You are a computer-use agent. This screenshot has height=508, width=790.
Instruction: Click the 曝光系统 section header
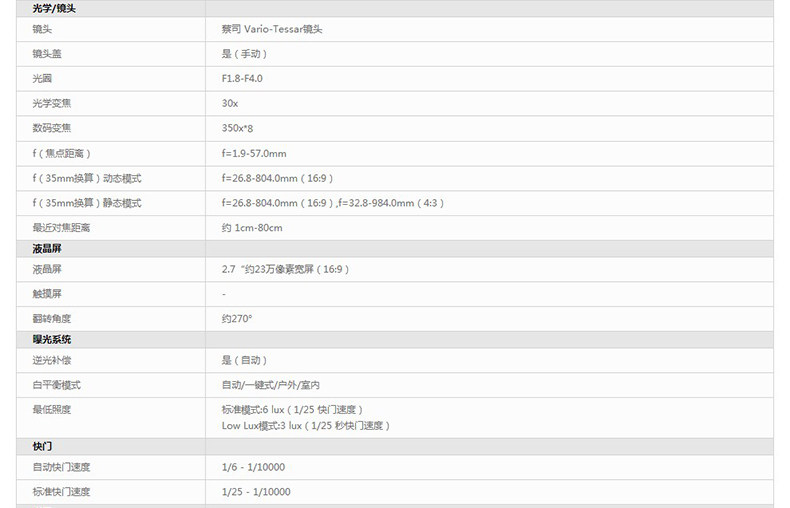[52, 339]
